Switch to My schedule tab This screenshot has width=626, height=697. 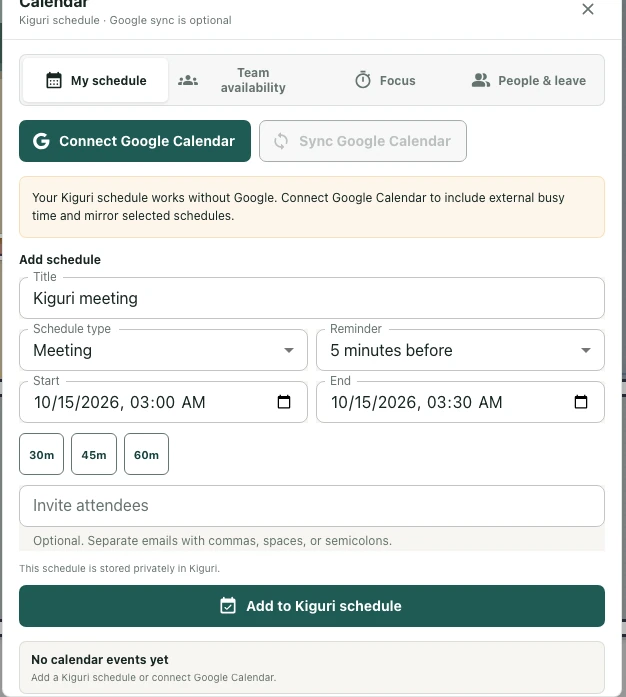coord(96,80)
